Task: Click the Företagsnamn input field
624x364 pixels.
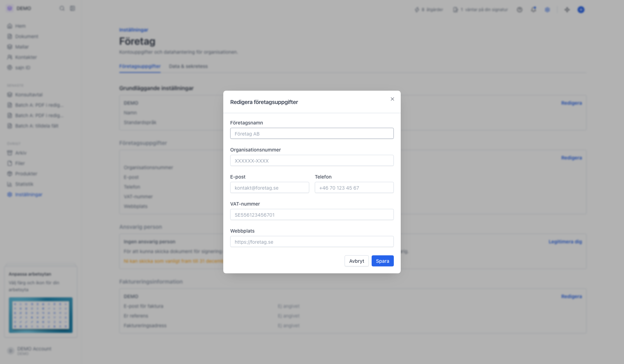Action: 312,133
